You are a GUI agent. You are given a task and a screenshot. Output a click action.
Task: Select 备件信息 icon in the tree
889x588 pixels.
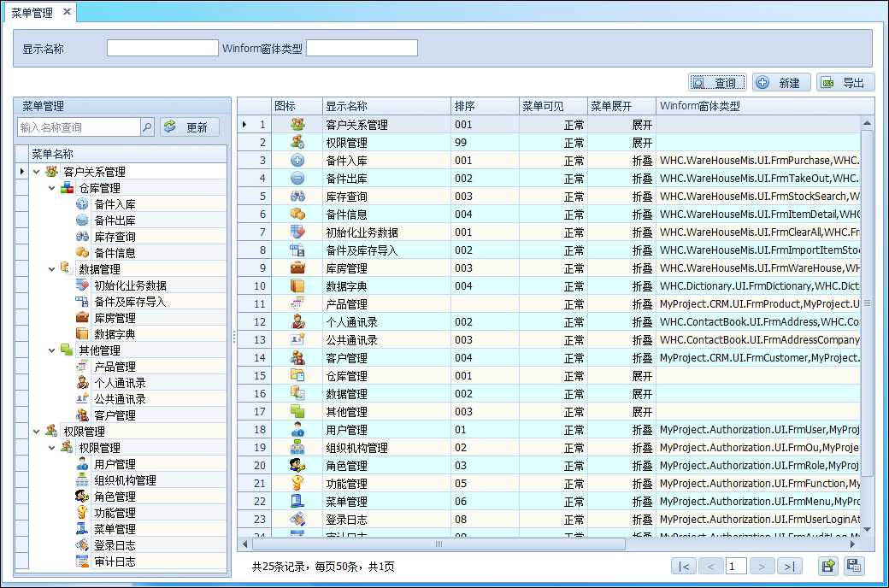click(x=82, y=253)
